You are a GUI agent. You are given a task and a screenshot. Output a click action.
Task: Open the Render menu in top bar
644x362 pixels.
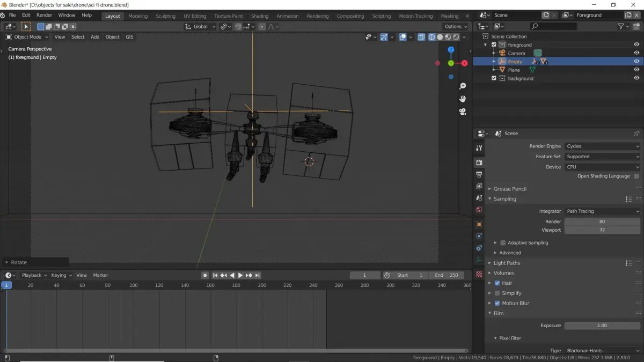coord(44,16)
